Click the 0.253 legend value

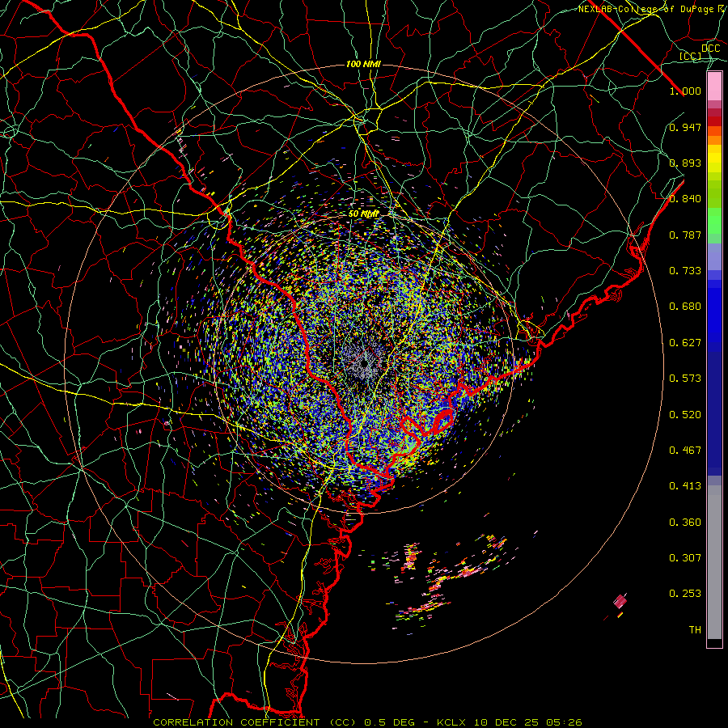point(685,594)
